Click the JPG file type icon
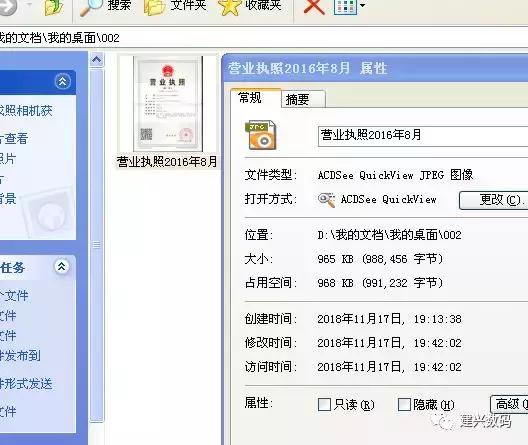Image resolution: width=528 pixels, height=445 pixels. tap(261, 135)
